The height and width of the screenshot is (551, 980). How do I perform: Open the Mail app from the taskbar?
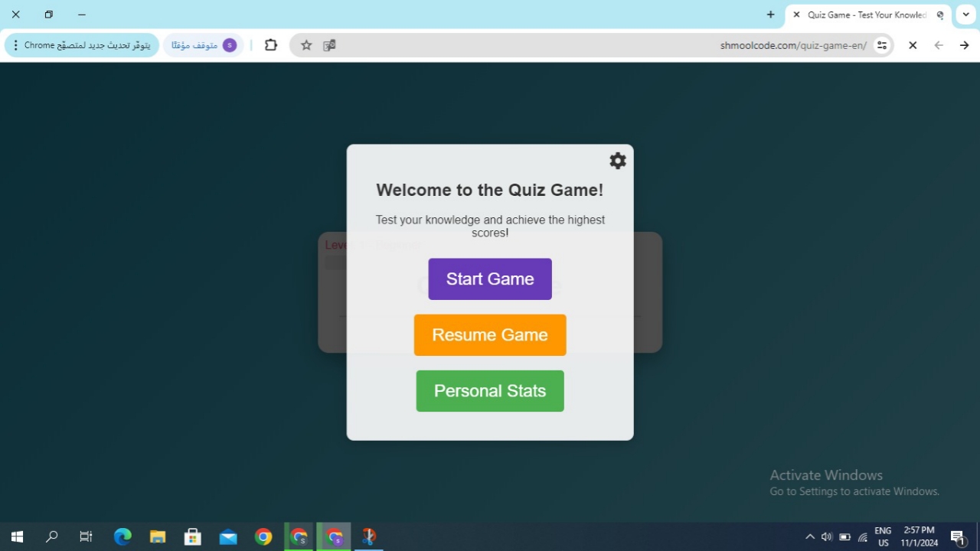(x=227, y=536)
